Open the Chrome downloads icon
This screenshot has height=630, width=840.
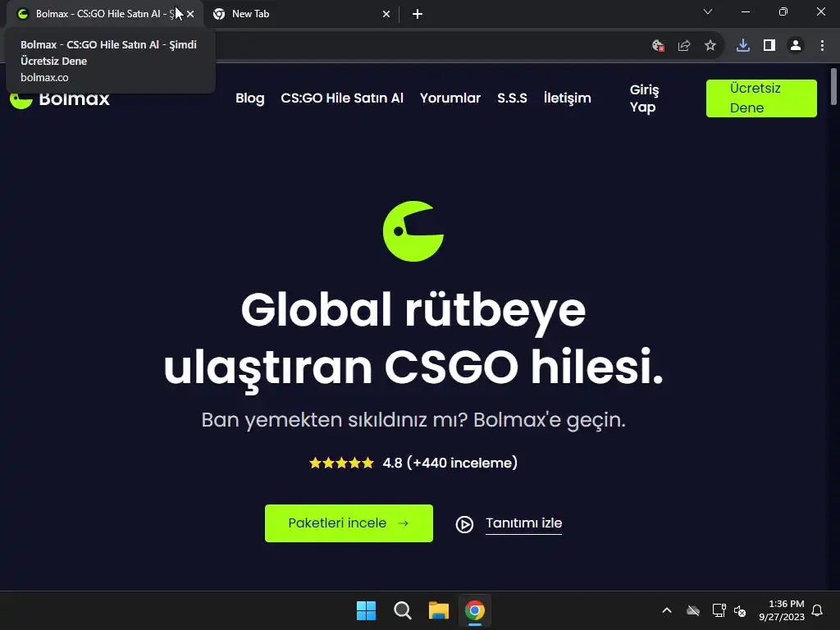(743, 46)
